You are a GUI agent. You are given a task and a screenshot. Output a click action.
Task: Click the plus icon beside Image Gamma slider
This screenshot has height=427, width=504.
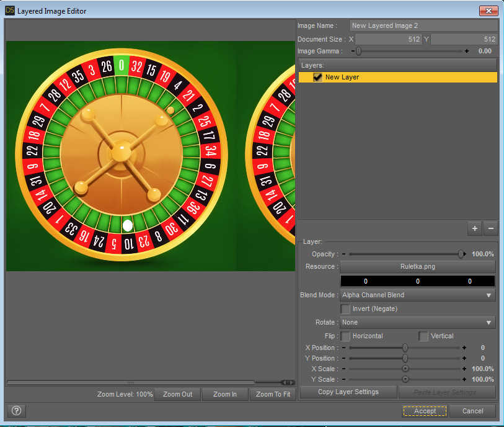(467, 52)
